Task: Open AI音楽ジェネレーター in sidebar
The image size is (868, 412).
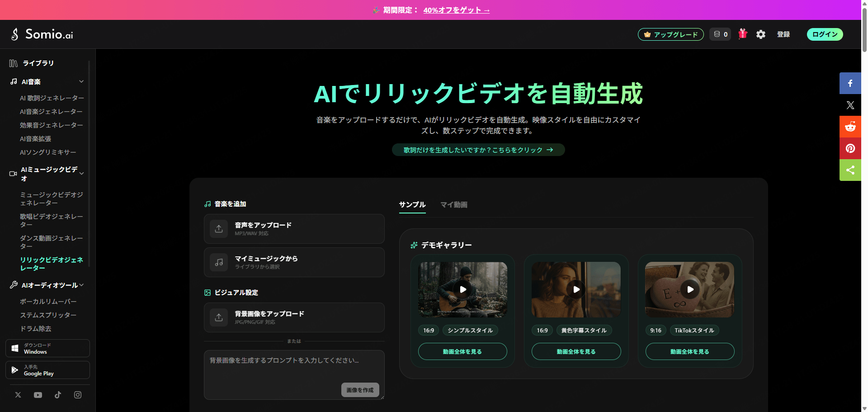Action: [x=51, y=112]
